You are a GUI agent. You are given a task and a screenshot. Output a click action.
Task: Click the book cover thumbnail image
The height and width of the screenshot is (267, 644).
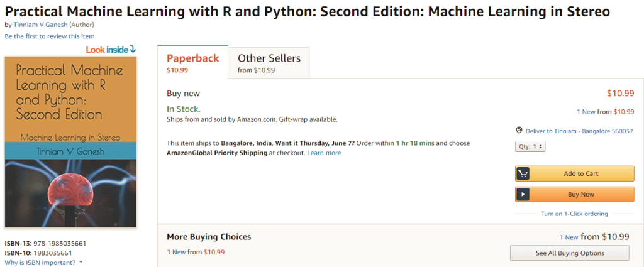pyautogui.click(x=70, y=141)
